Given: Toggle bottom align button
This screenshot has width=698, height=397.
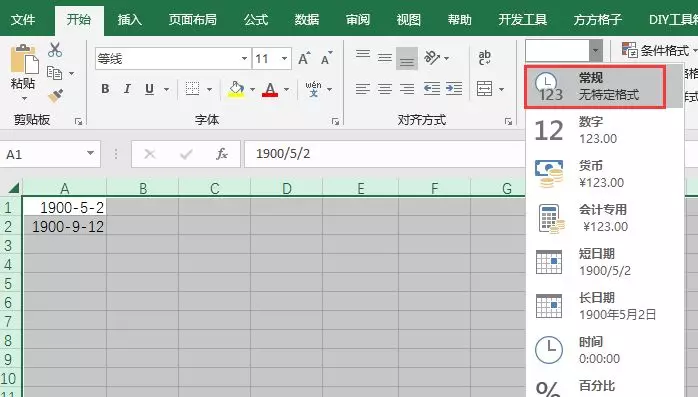Looking at the screenshot, I should pos(407,59).
